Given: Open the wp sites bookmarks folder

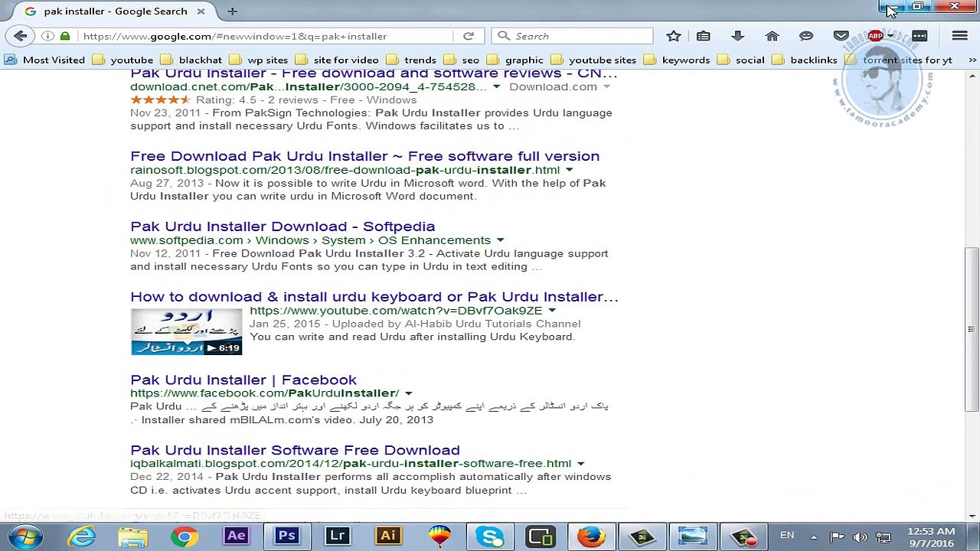Looking at the screenshot, I should 258,60.
